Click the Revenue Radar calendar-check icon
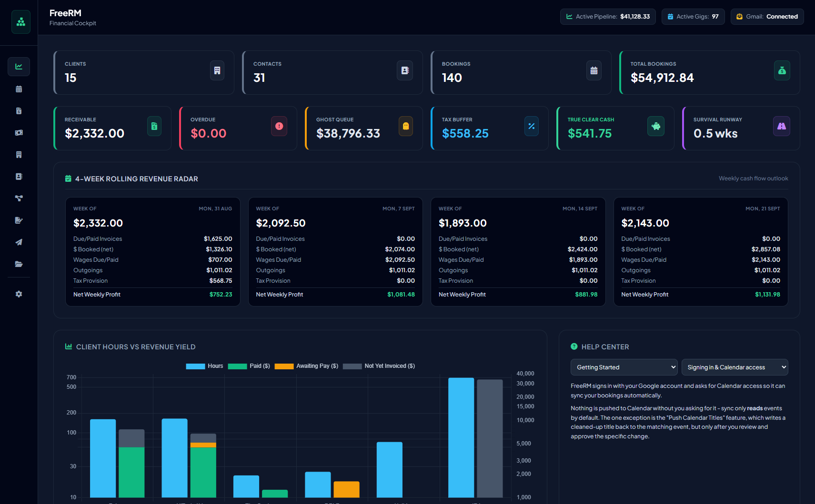Viewport: 815px width, 504px height. pos(68,178)
